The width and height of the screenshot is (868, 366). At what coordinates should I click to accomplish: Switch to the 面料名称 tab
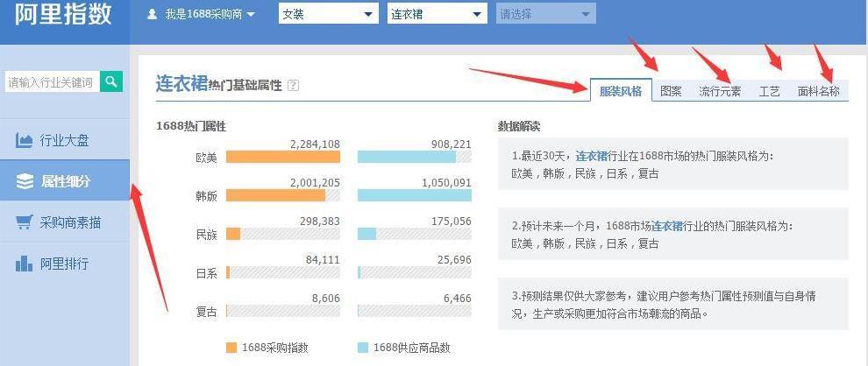(818, 91)
